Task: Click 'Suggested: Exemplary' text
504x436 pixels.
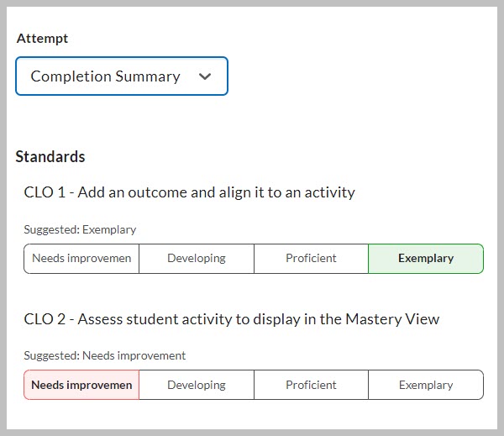Action: click(x=80, y=229)
